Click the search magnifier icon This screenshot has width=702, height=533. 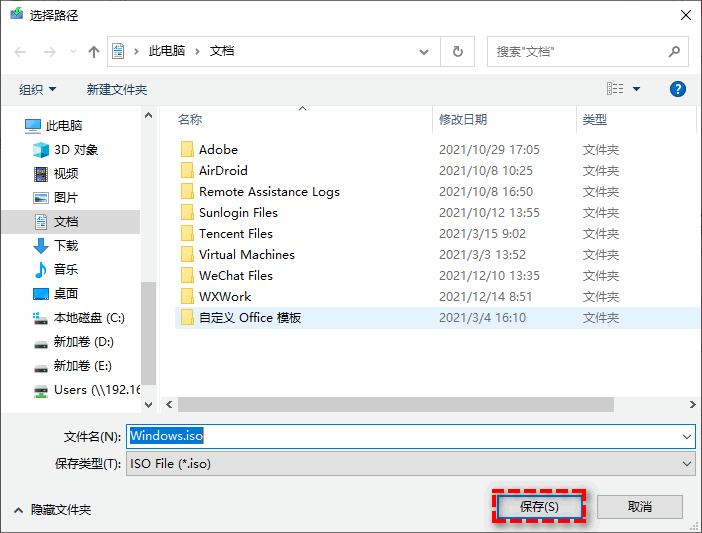(x=674, y=51)
